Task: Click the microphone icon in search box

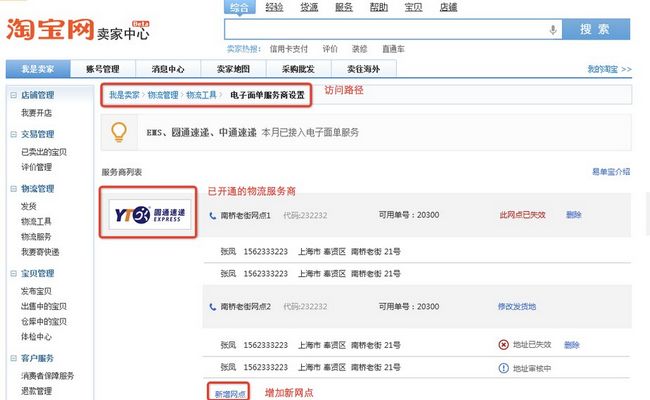Action: (553, 29)
